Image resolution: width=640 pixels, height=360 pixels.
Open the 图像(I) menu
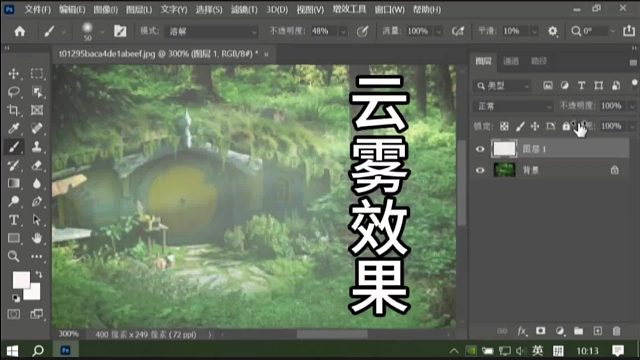point(106,9)
